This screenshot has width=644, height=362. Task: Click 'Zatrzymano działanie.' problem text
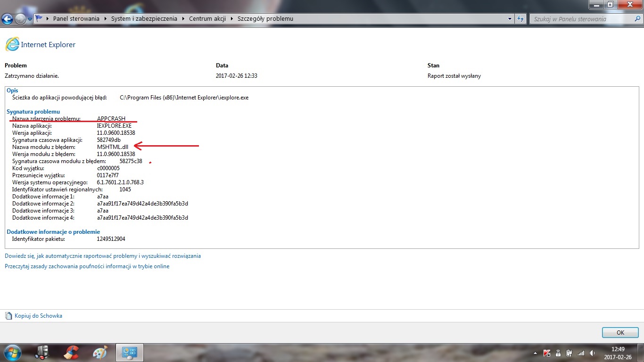[x=32, y=76]
